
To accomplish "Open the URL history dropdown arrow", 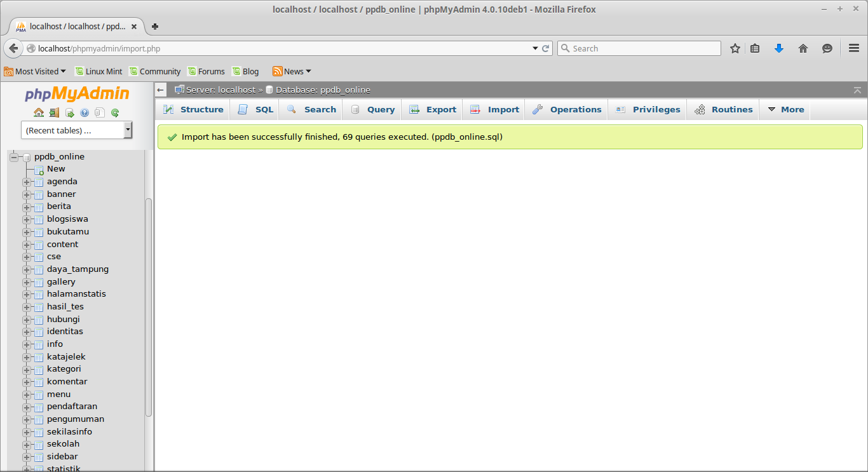I will (x=535, y=48).
